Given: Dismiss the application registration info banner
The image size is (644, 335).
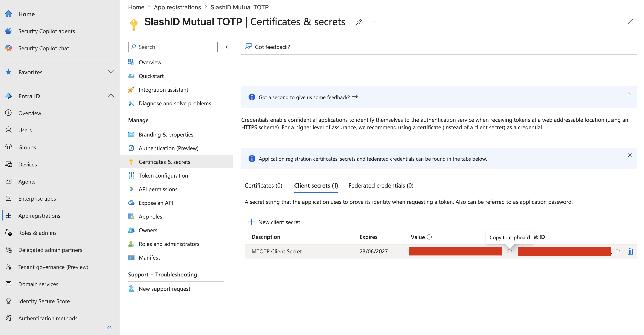Looking at the screenshot, I should (x=630, y=155).
